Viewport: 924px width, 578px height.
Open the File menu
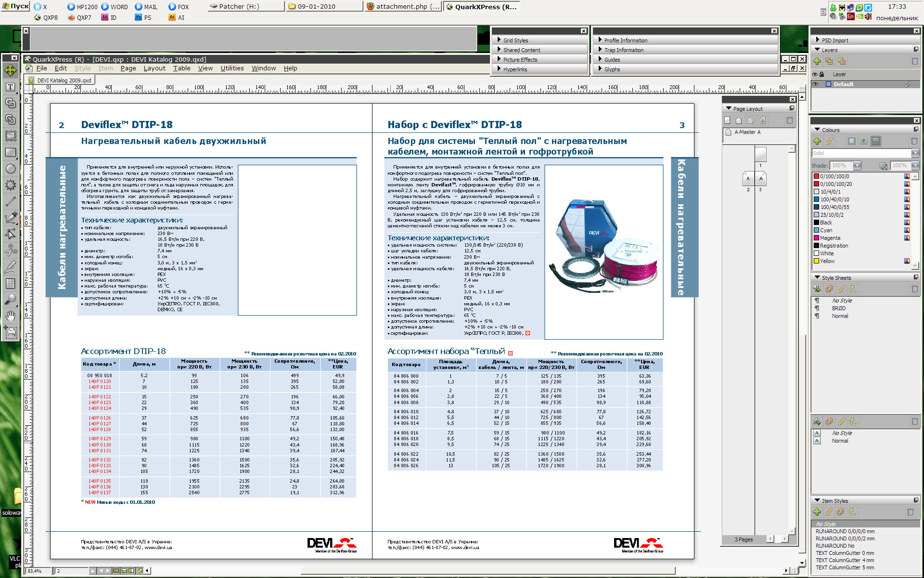tap(42, 68)
